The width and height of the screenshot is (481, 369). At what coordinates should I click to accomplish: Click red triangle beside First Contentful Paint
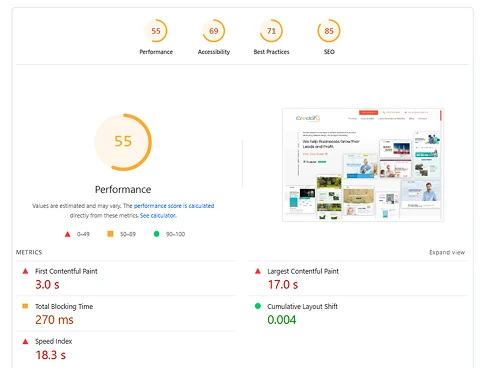click(25, 271)
